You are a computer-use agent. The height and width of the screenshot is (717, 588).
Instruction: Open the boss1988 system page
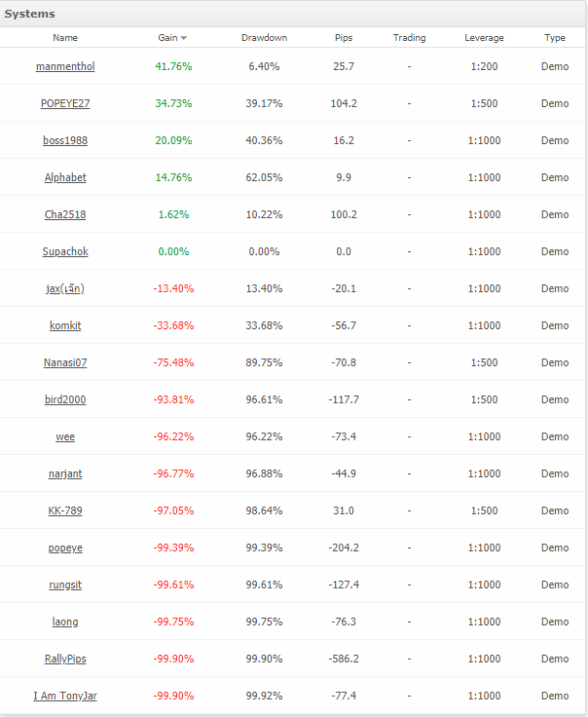coord(65,140)
